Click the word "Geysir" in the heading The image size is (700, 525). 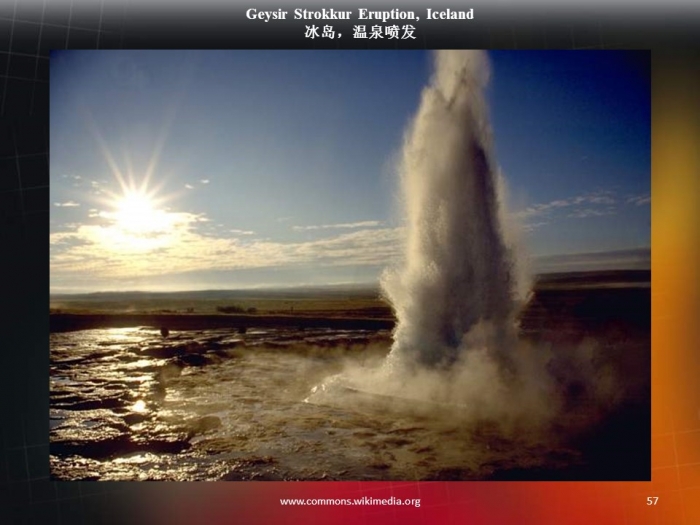(x=267, y=15)
